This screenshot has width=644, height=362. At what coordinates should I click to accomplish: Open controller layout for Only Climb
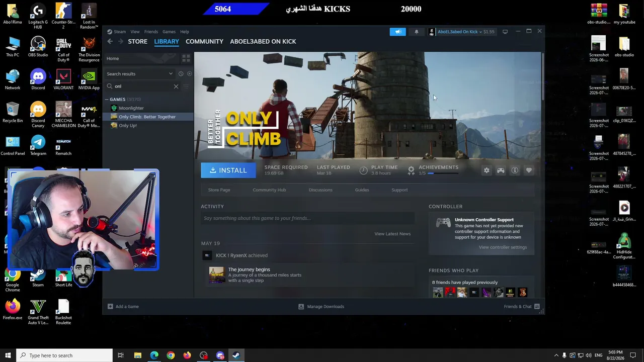(x=501, y=170)
